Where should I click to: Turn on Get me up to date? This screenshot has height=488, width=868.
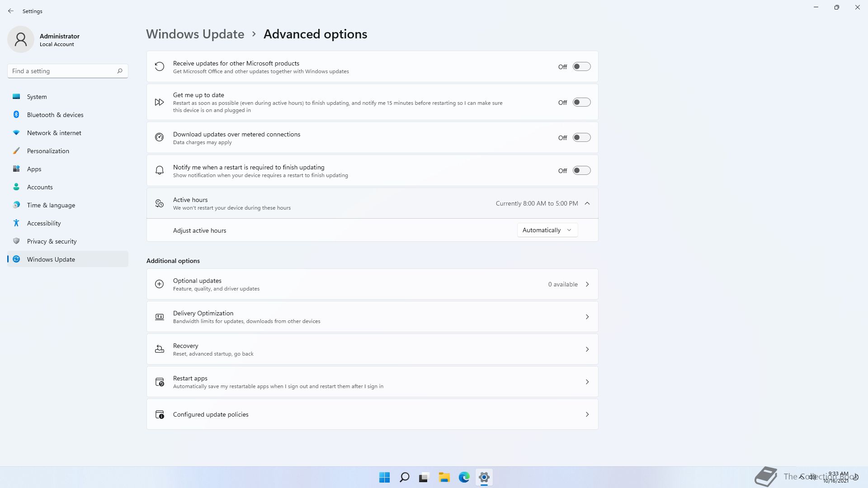coord(581,102)
